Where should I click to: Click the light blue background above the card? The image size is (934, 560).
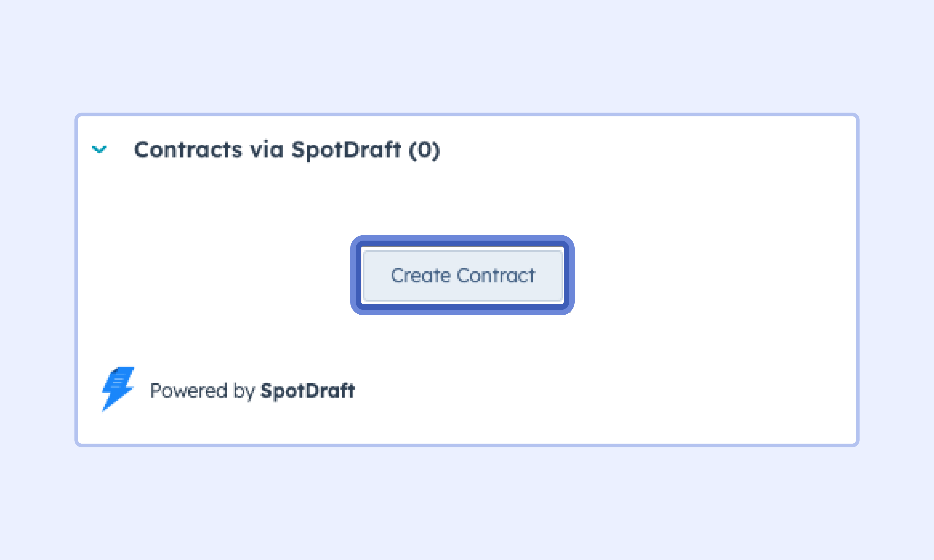click(x=467, y=57)
